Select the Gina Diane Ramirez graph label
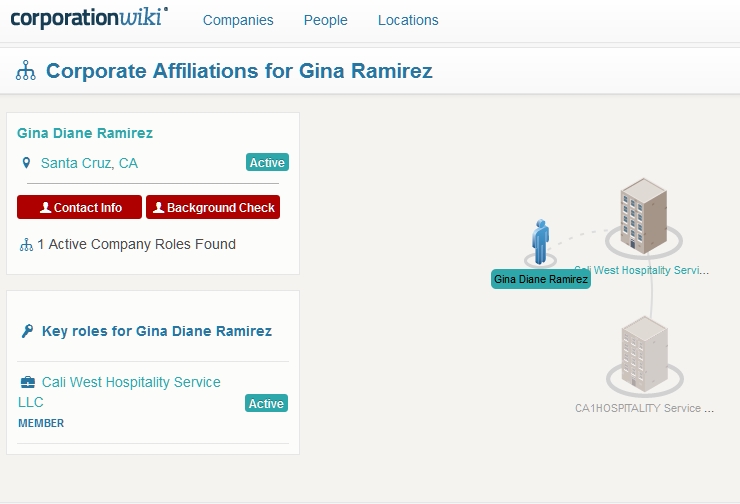The image size is (740, 504). 541,279
